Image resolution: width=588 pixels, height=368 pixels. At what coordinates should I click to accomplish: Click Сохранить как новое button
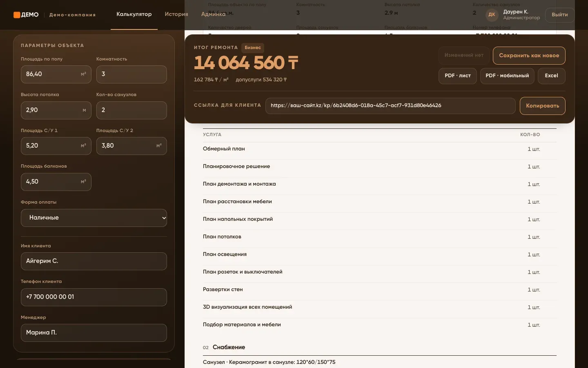(x=529, y=56)
